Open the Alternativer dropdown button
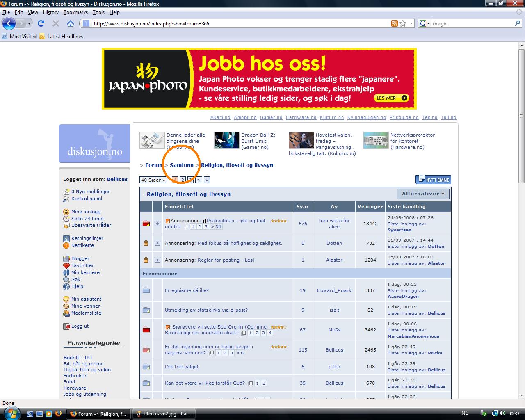 coord(423,194)
